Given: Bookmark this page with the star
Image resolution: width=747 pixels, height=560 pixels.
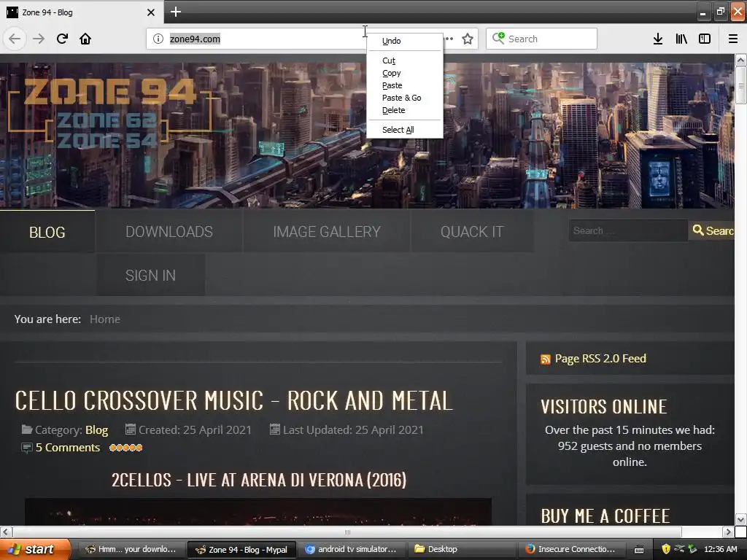Looking at the screenshot, I should point(468,39).
